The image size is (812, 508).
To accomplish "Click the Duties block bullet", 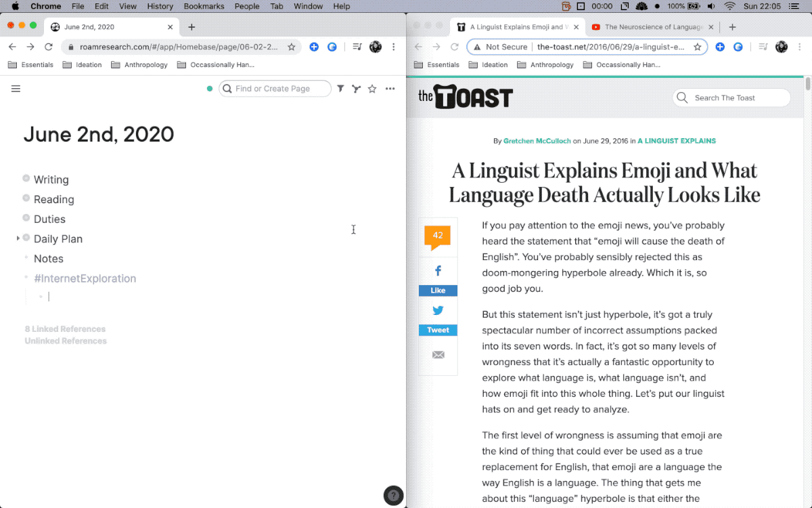I will [x=26, y=217].
